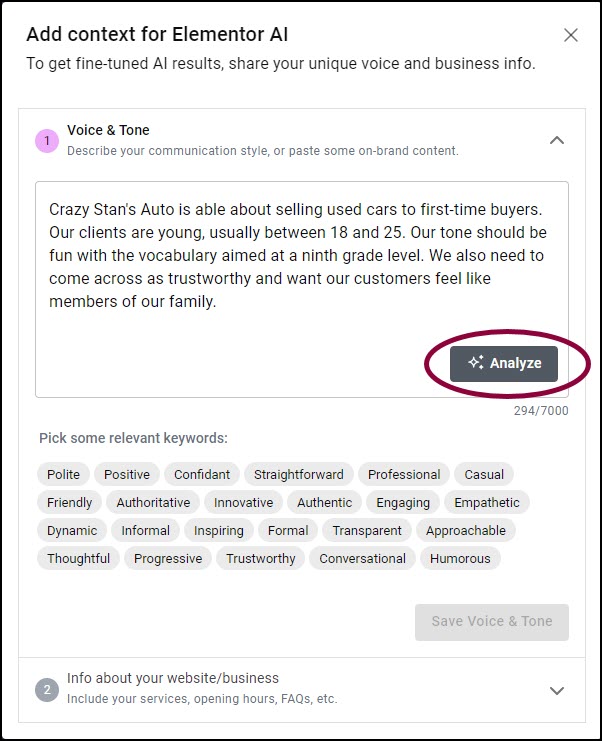The image size is (602, 741).
Task: Select the Humorous keyword chip
Action: [x=460, y=559]
